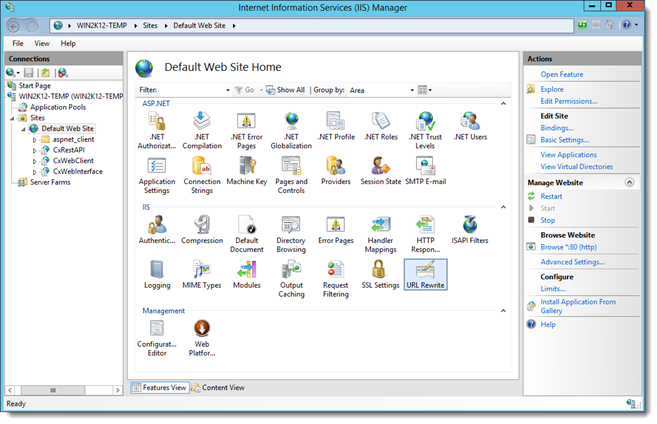Screen dimensions: 657x424
Task: Open .NET Globalization feature
Action: click(291, 130)
